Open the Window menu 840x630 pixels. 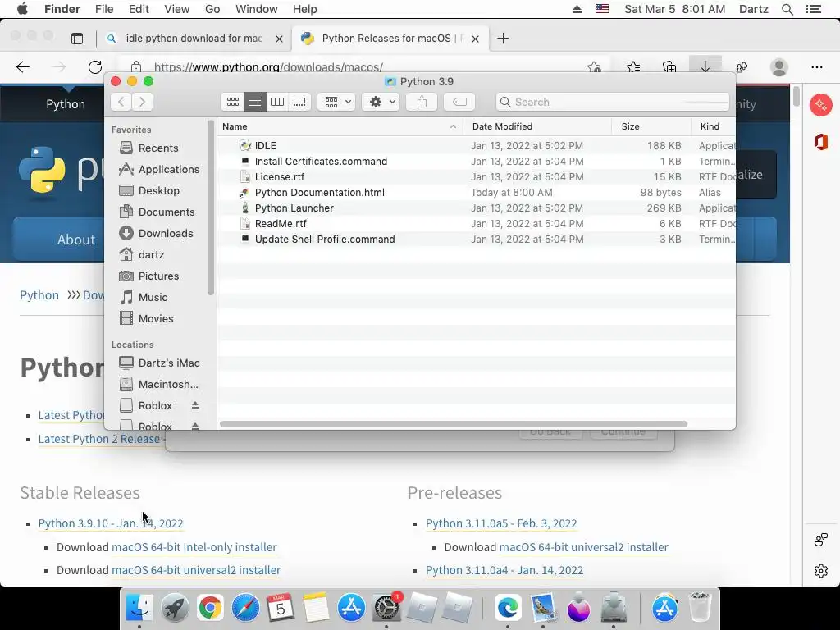[x=257, y=9]
